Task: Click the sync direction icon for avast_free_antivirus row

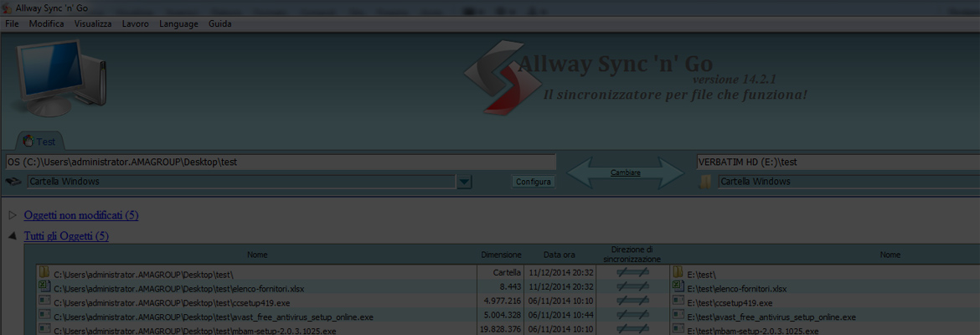Action: pos(632,315)
